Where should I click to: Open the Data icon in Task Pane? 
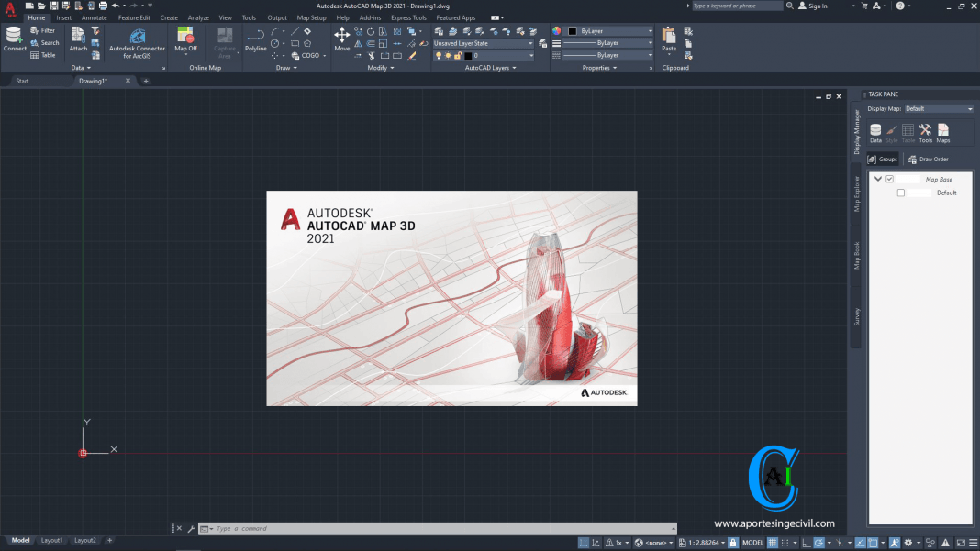(x=874, y=131)
